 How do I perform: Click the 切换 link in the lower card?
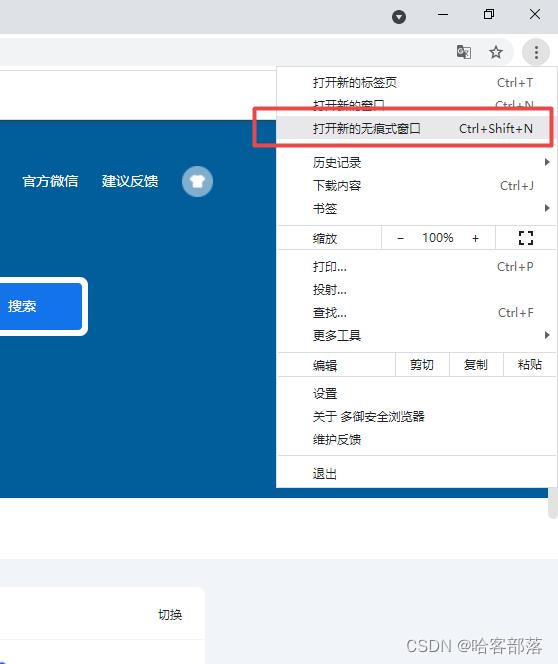coord(170,614)
